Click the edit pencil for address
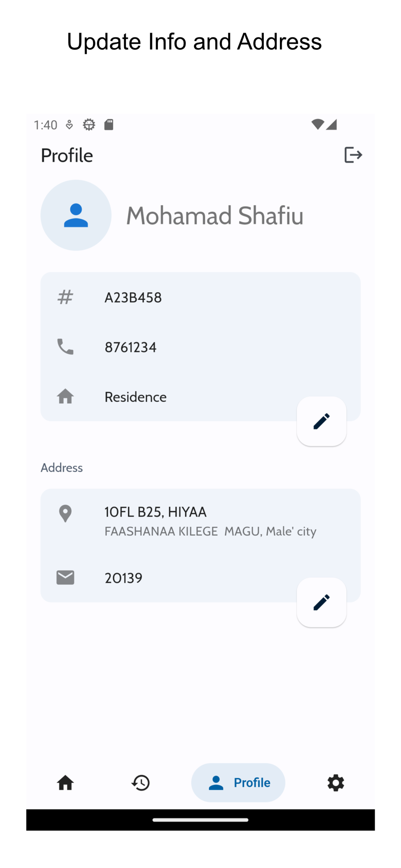This screenshot has height=868, width=401. pos(321,602)
